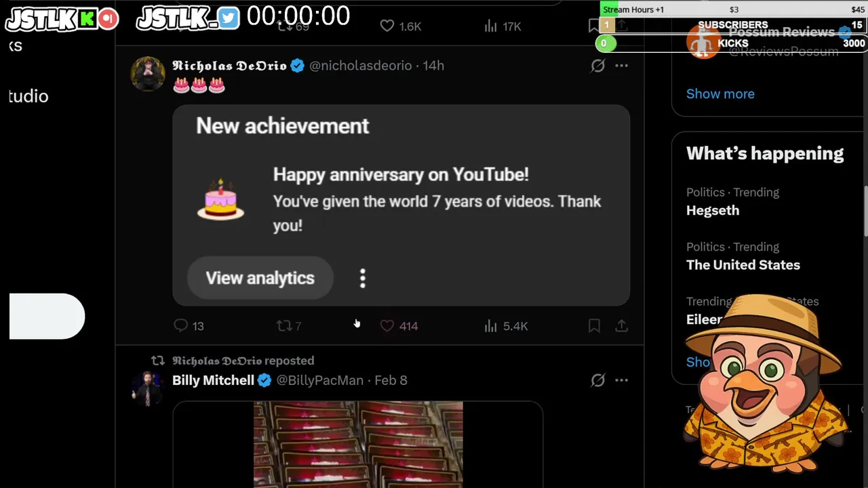Click the verified badge next to Nicholas DeOrio

pyautogui.click(x=297, y=66)
